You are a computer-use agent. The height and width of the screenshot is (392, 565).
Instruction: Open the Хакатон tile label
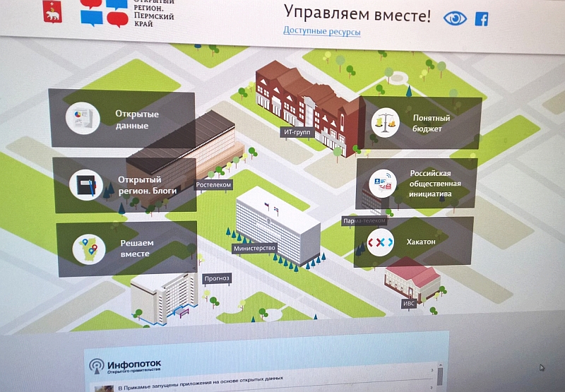pyautogui.click(x=421, y=242)
